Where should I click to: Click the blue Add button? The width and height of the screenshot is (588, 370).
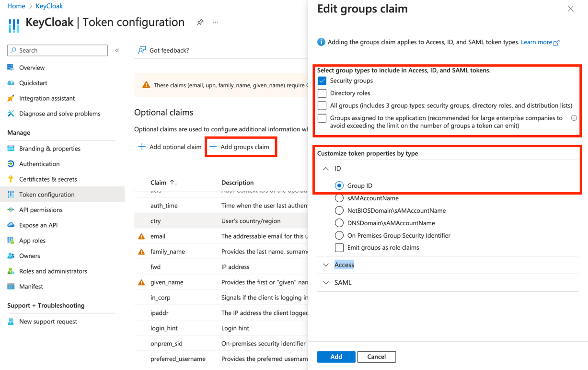(336, 357)
